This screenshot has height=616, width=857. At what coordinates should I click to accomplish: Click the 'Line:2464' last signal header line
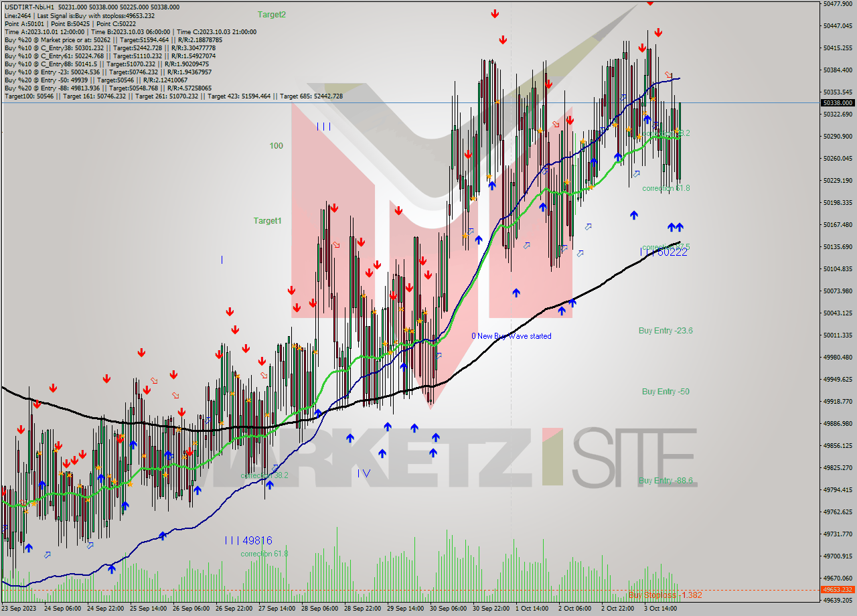tap(80, 15)
